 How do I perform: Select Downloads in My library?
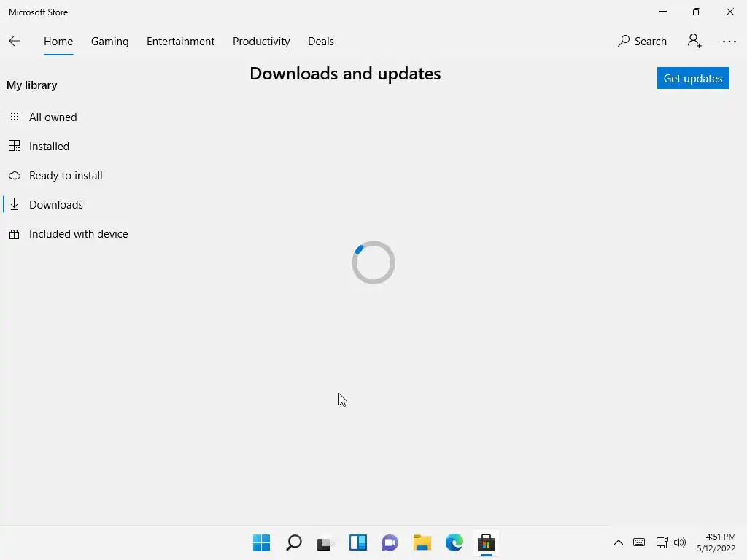pyautogui.click(x=55, y=205)
